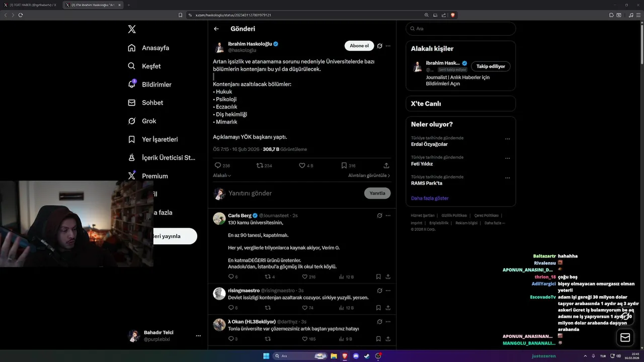Open Steam from the taskbar
The image size is (644, 362).
click(x=367, y=356)
